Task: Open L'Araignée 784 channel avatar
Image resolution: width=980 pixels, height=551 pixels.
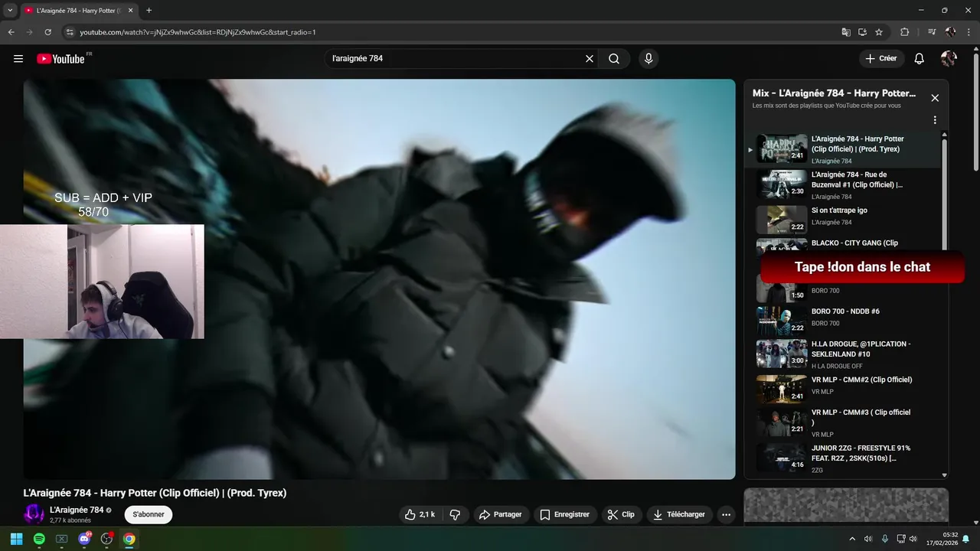Action: click(x=34, y=514)
